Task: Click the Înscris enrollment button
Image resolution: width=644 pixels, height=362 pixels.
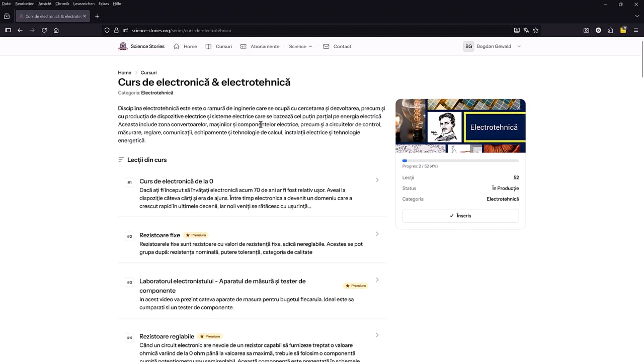Action: coord(460,216)
